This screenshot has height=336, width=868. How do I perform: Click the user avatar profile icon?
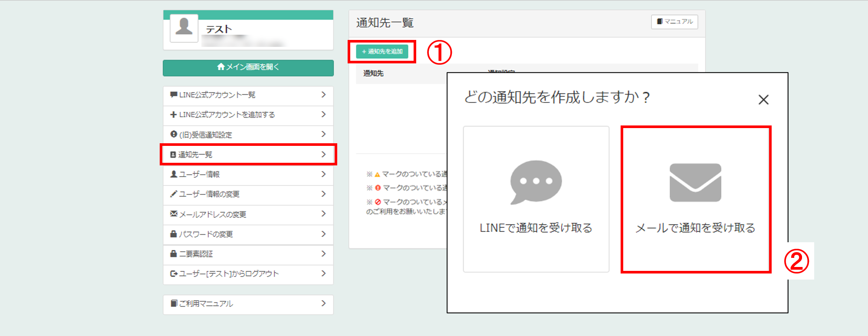click(184, 28)
